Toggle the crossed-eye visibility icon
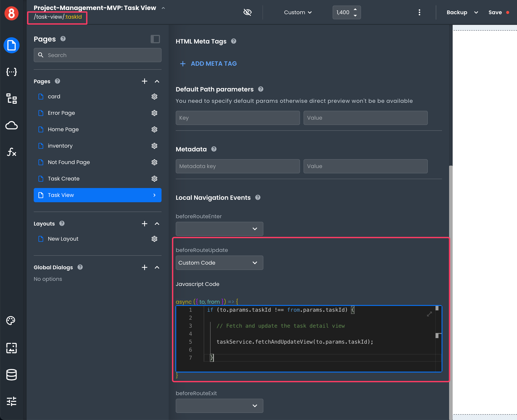Image resolution: width=517 pixels, height=420 pixels. 247,12
